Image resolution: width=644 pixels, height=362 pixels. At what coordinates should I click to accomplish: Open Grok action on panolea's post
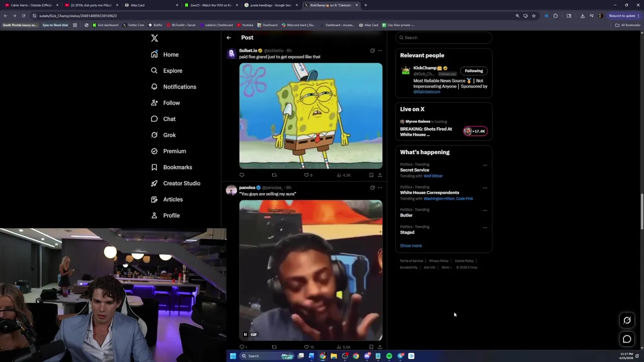pos(372,188)
